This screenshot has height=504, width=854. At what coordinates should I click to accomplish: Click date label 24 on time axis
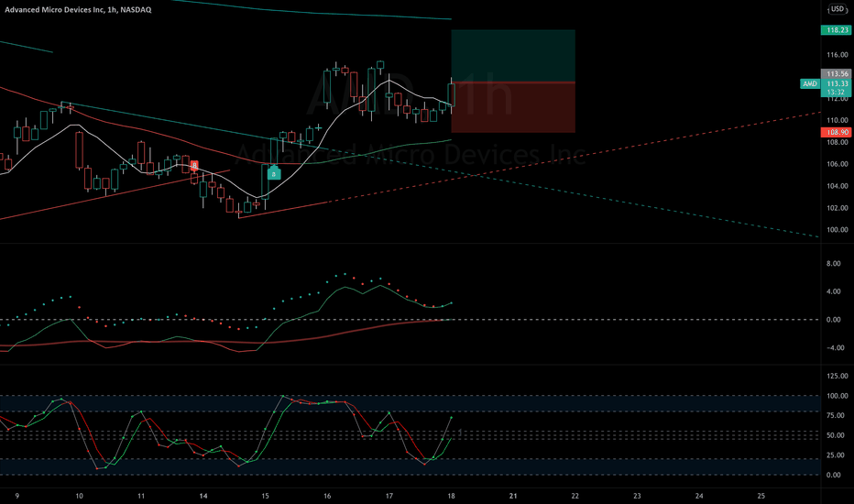point(699,496)
